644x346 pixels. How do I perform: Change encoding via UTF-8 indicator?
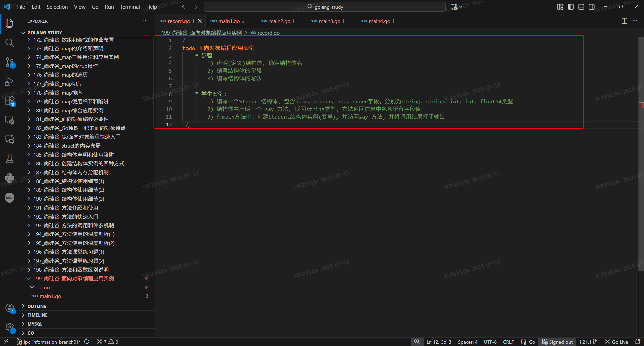(490, 342)
